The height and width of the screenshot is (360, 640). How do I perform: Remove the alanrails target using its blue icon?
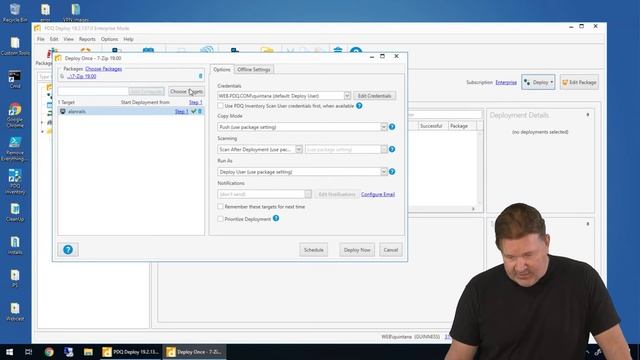[200, 111]
